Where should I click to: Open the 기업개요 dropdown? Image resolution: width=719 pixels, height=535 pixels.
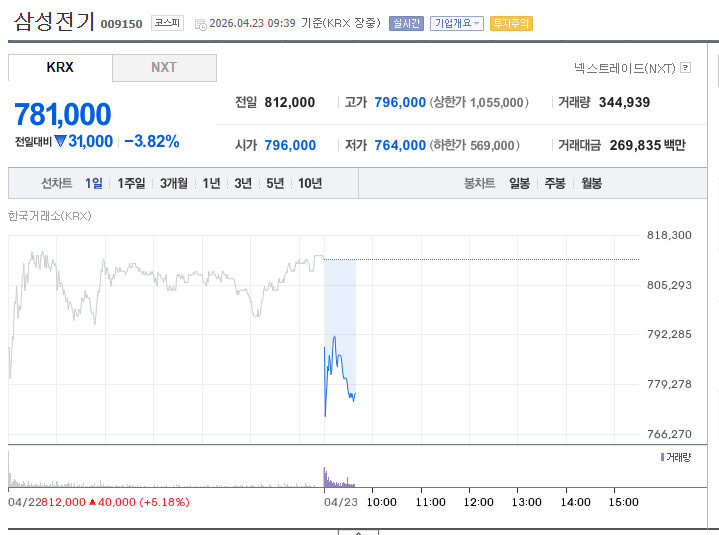pos(457,23)
